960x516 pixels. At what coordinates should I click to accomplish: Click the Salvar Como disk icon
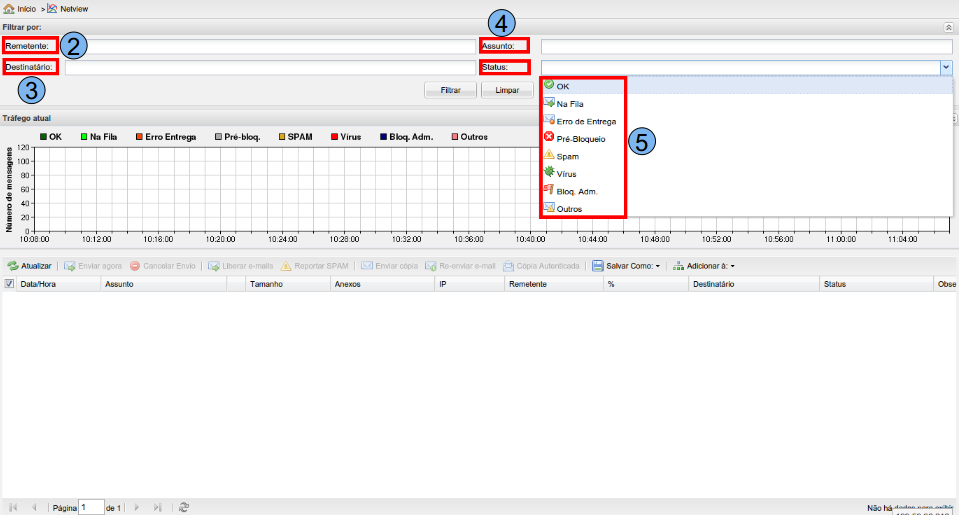[597, 266]
